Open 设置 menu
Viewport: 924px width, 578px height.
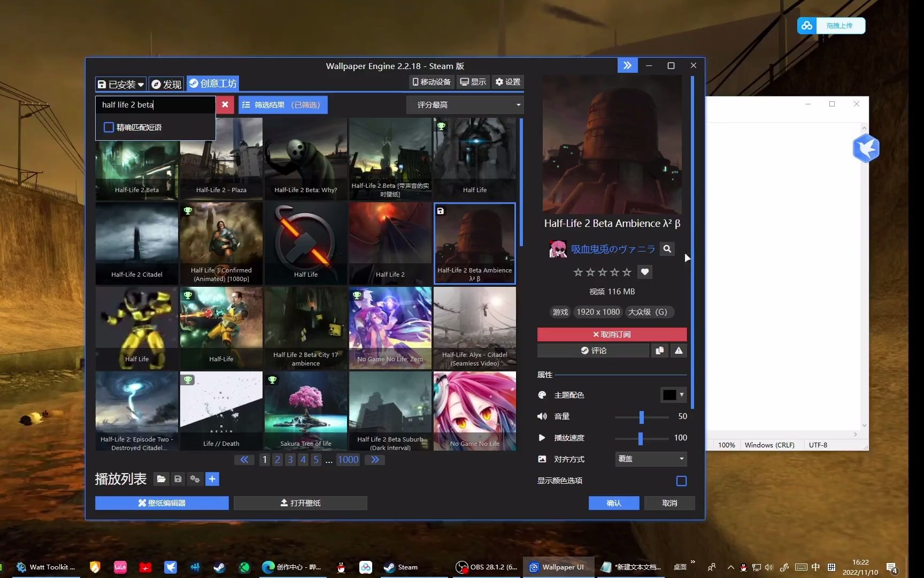[x=508, y=82]
